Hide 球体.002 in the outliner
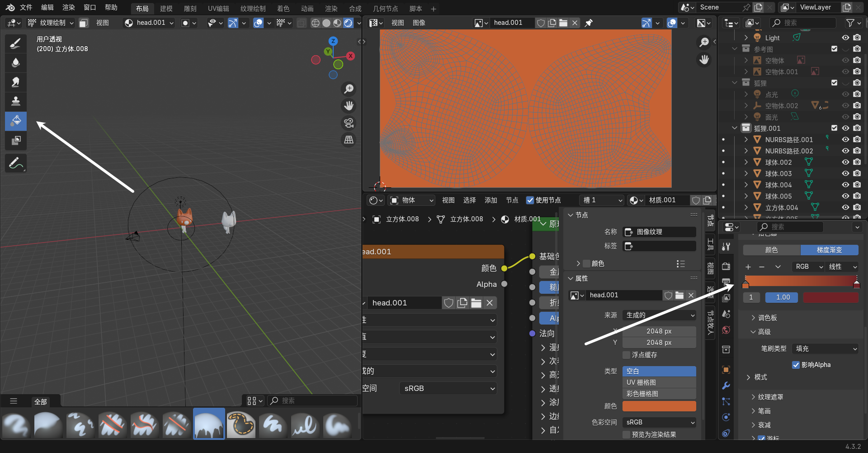868x453 pixels. click(845, 162)
